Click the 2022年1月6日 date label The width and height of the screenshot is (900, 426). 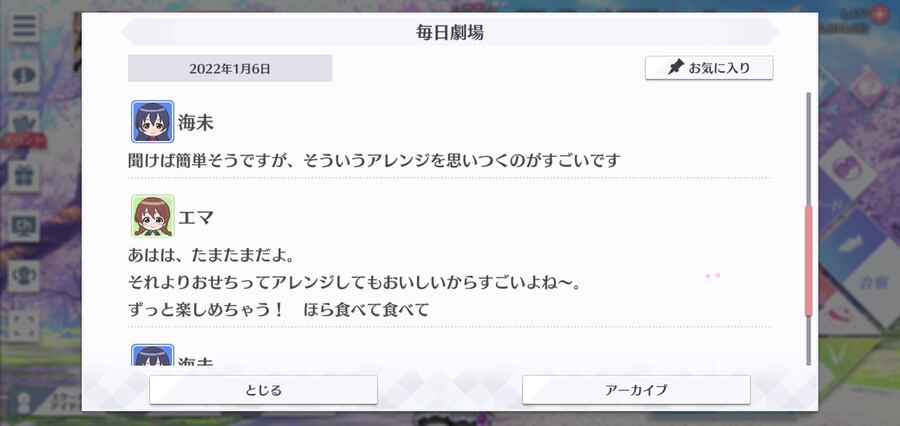pos(230,68)
